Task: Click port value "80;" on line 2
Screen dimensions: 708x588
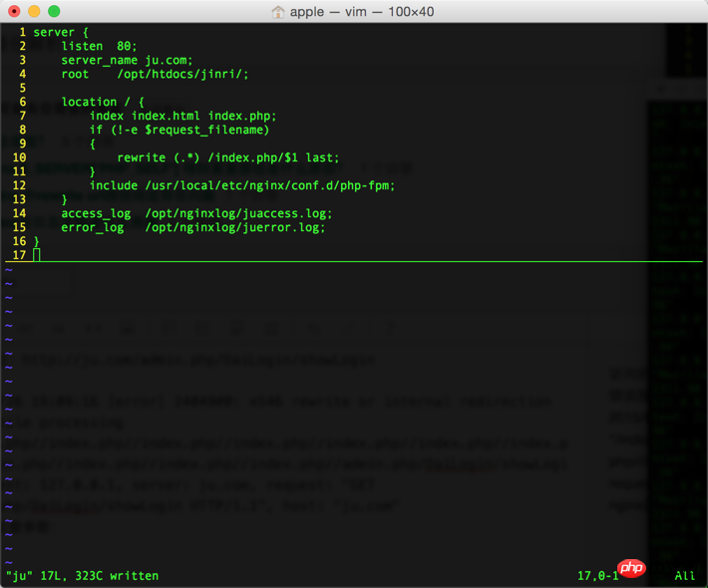Action: click(127, 47)
